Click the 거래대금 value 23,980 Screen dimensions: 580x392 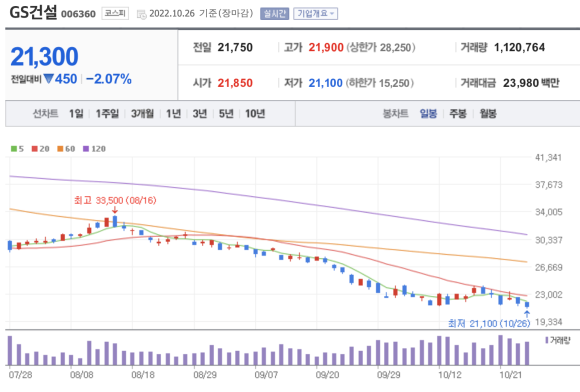(520, 83)
